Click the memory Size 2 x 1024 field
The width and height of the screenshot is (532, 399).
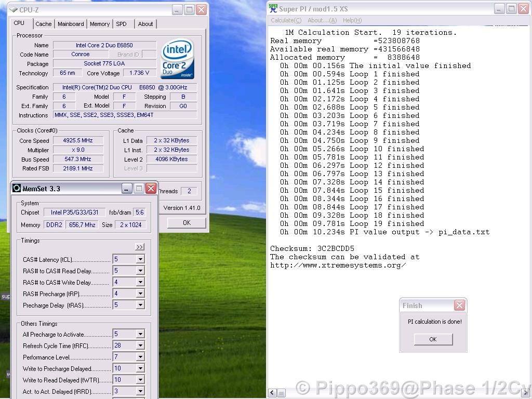coord(130,224)
